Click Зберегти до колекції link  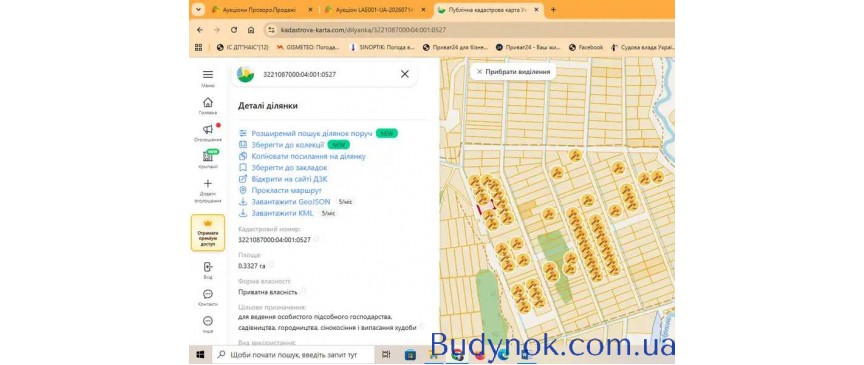tap(288, 145)
